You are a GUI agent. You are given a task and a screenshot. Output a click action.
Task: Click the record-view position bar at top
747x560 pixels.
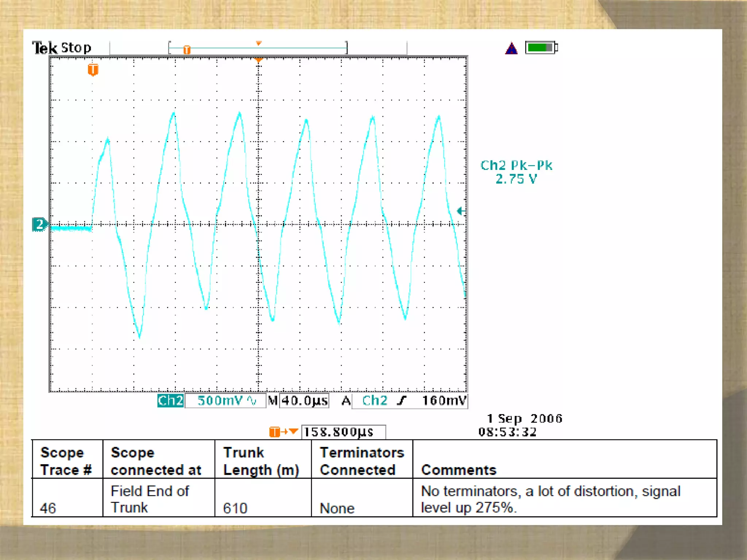coord(258,48)
